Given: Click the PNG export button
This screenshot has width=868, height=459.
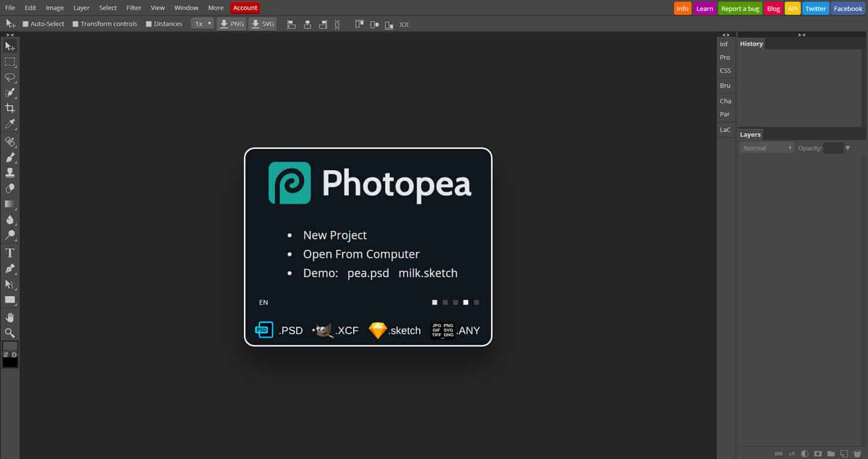Looking at the screenshot, I should click(231, 24).
